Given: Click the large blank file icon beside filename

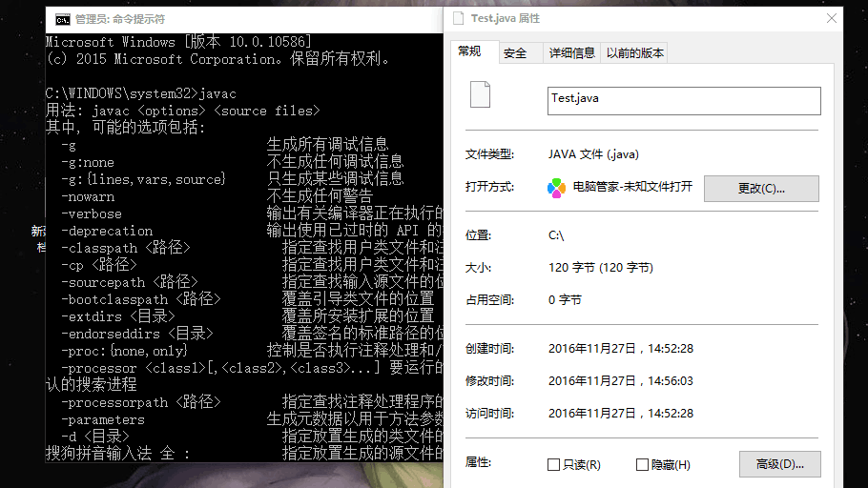Looking at the screenshot, I should [480, 94].
